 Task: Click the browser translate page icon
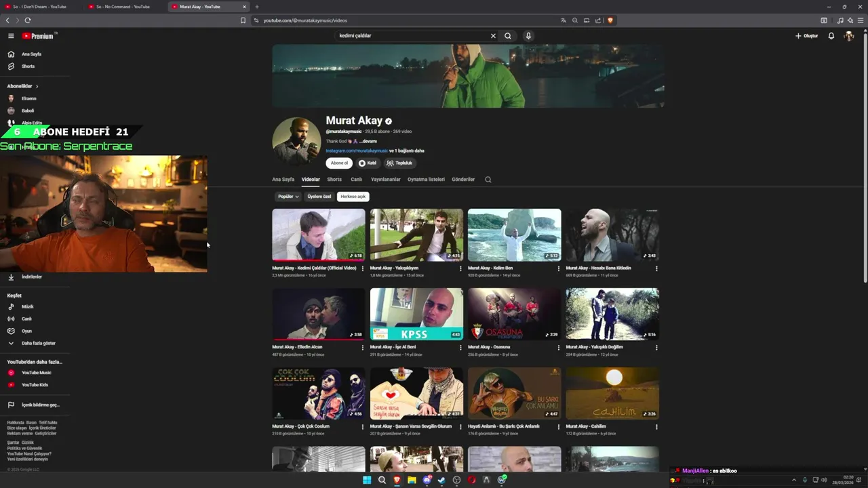pyautogui.click(x=564, y=20)
